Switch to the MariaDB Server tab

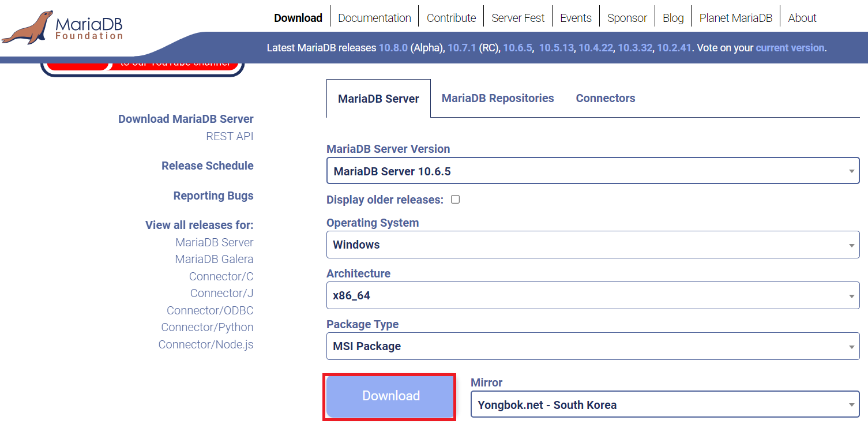[x=378, y=99]
